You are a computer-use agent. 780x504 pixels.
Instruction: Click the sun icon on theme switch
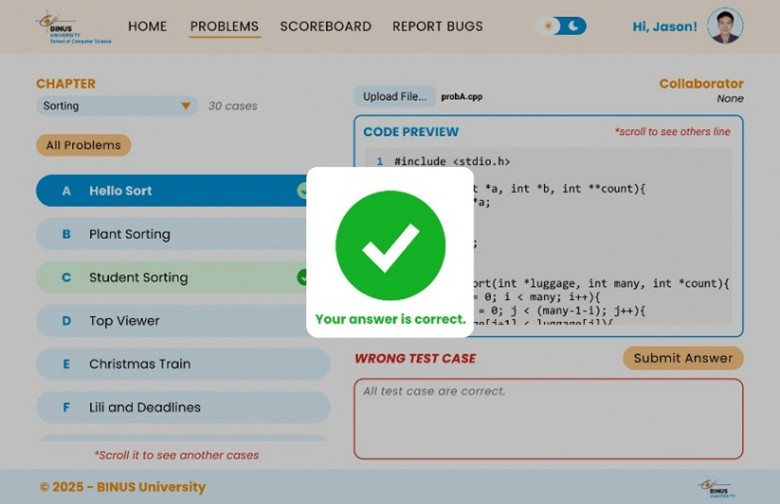click(549, 26)
